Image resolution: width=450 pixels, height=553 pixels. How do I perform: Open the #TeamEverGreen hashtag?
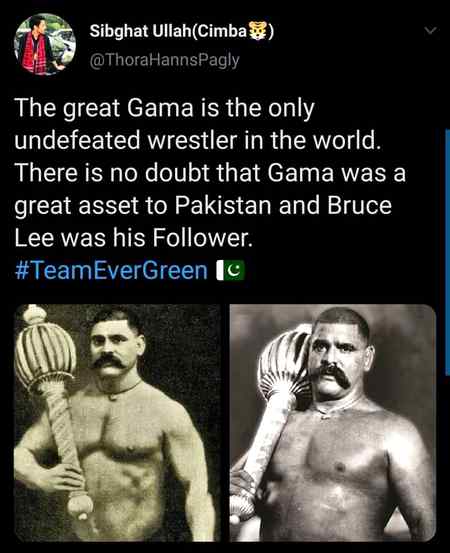(x=111, y=271)
